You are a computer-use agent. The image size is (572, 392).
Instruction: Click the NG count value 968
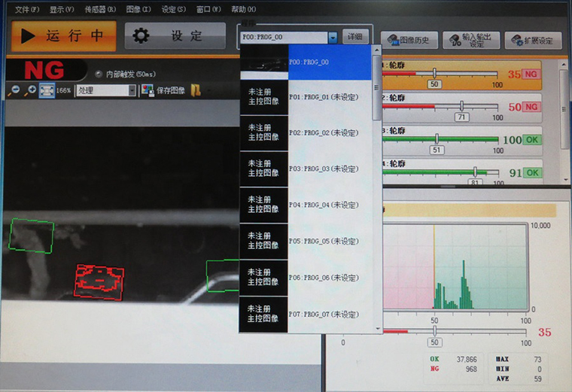pos(471,369)
